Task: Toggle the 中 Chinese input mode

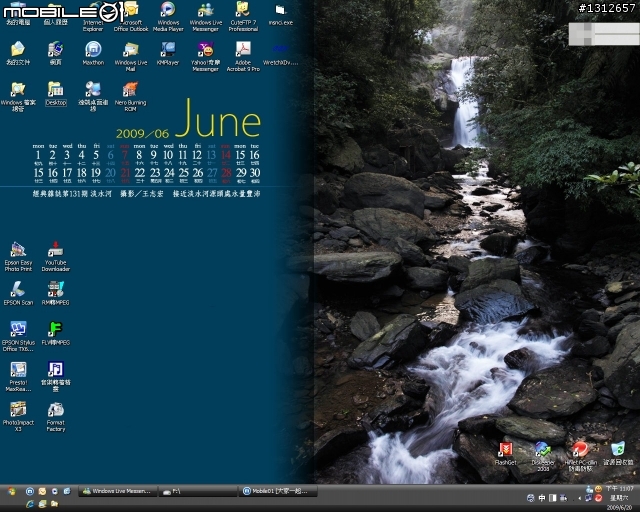Action: (x=542, y=498)
